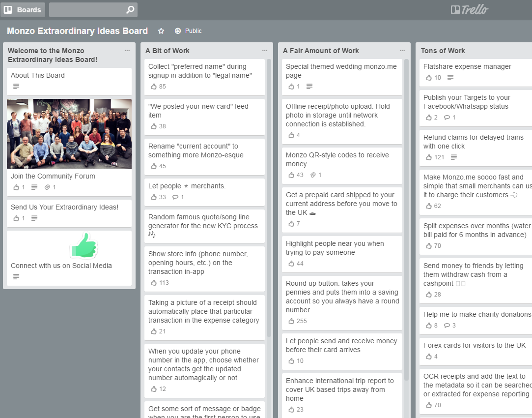Click vote icon on update phone number card
Viewport: 532px width, 418px height.
point(154,389)
